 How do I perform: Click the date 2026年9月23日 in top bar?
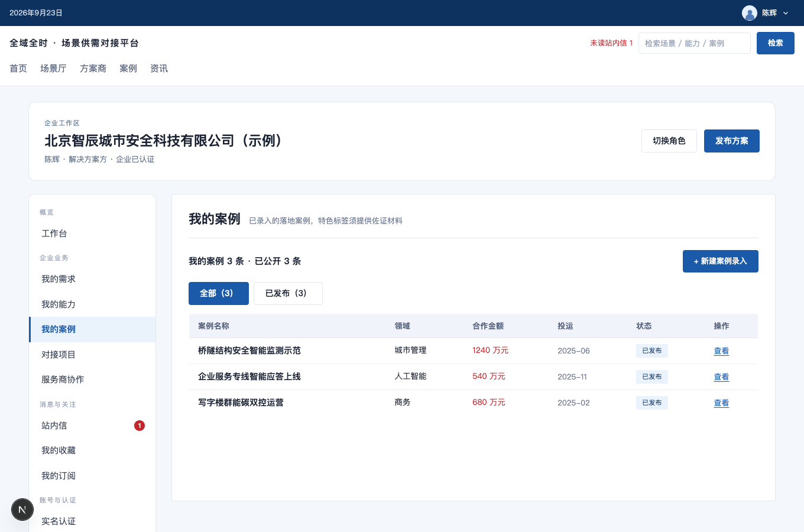coord(36,13)
